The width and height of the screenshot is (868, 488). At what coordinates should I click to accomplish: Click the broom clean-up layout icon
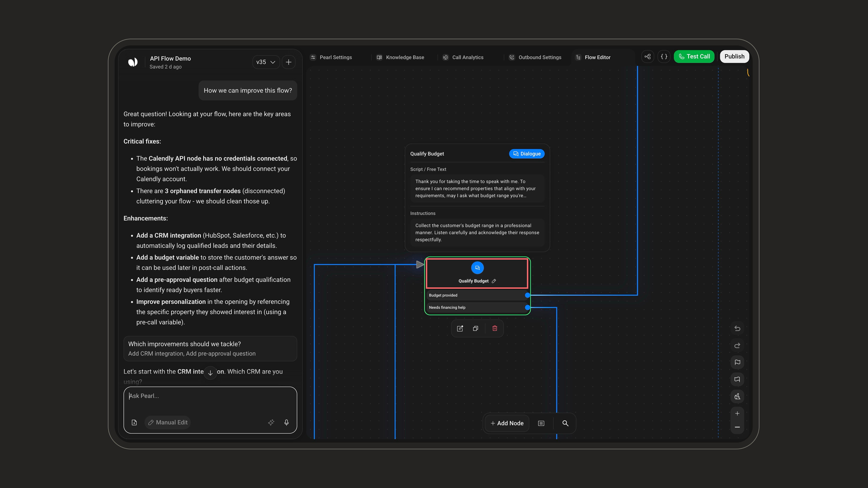click(x=737, y=396)
